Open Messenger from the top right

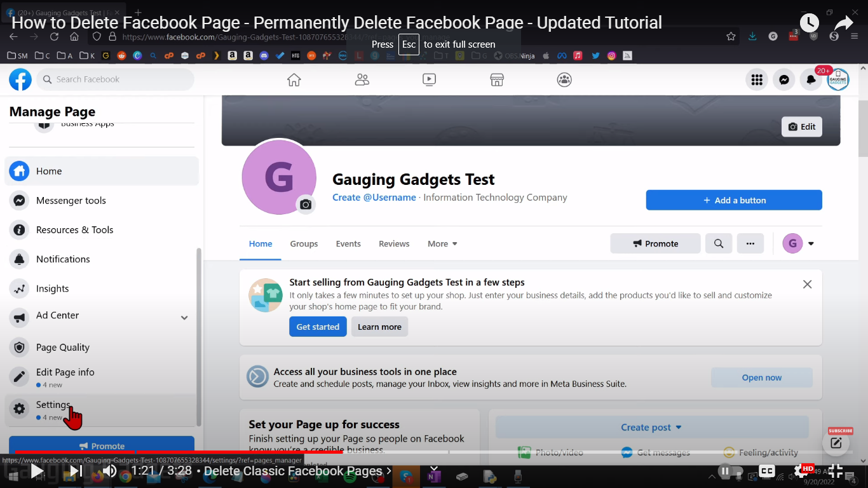click(x=783, y=79)
